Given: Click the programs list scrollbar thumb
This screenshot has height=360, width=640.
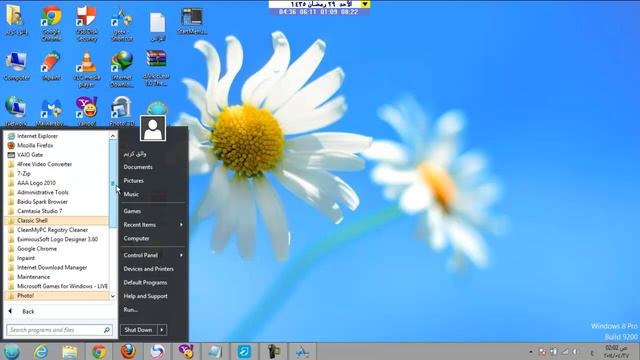Looking at the screenshot, I should click(113, 184).
